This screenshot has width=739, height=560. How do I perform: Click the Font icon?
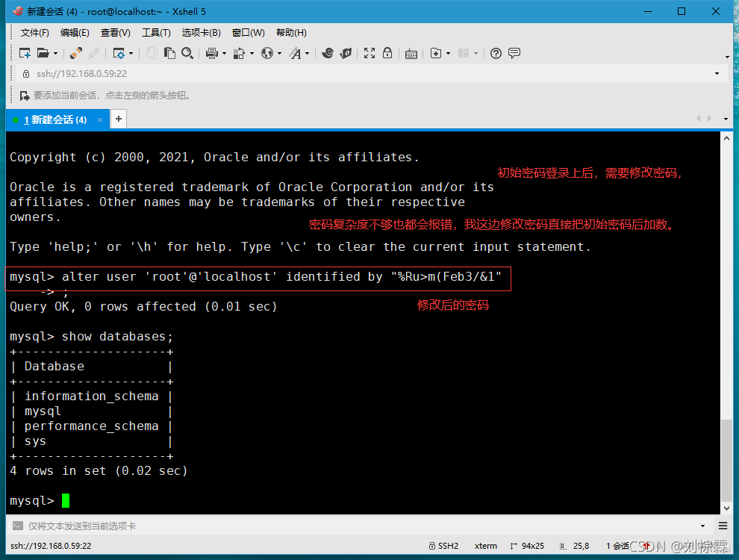pos(296,53)
